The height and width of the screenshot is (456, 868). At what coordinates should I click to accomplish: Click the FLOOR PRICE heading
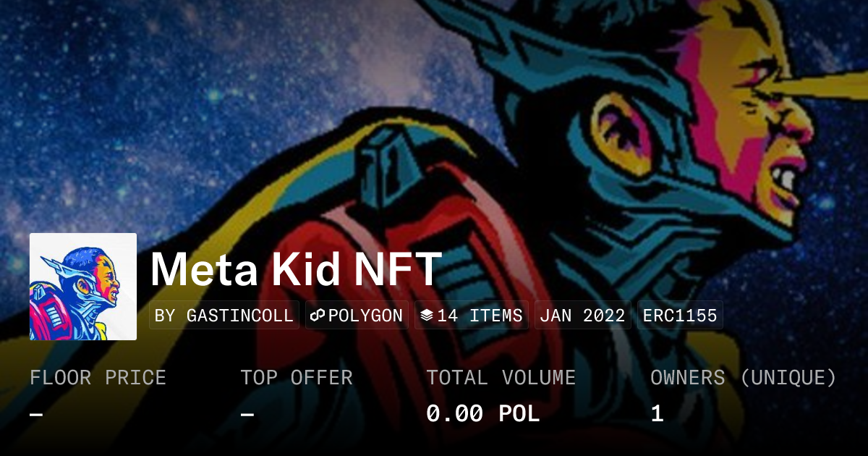coord(98,378)
